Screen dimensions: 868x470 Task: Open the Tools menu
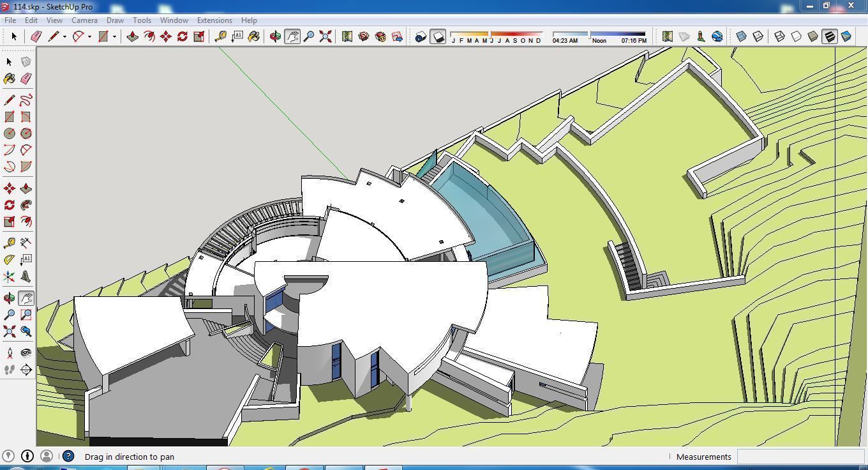[x=142, y=20]
